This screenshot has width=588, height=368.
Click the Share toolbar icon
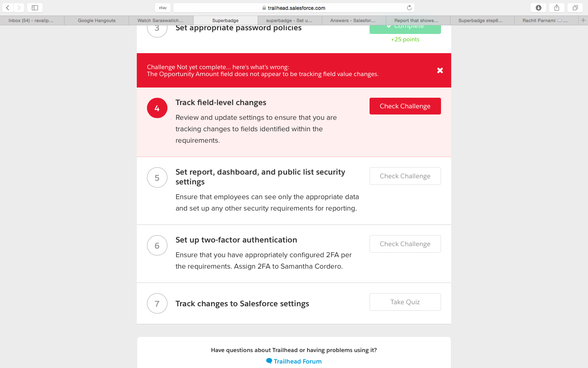pyautogui.click(x=557, y=8)
